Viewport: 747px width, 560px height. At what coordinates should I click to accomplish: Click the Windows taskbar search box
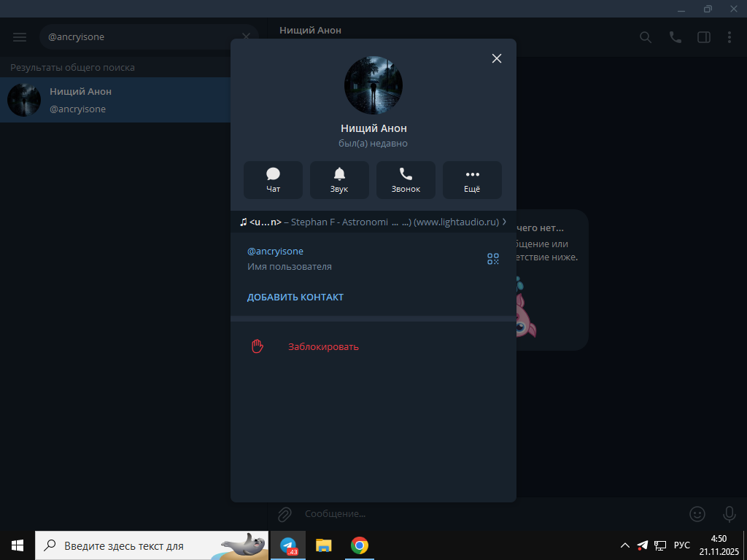point(152,545)
